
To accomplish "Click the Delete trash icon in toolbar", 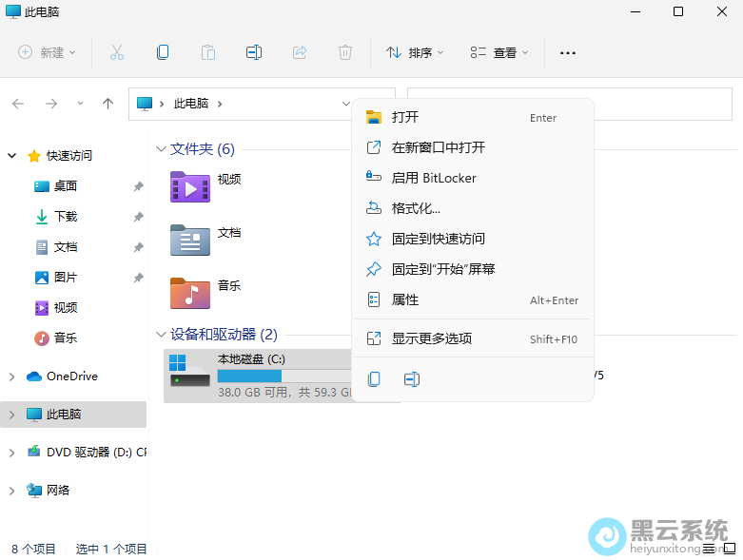I will point(345,52).
